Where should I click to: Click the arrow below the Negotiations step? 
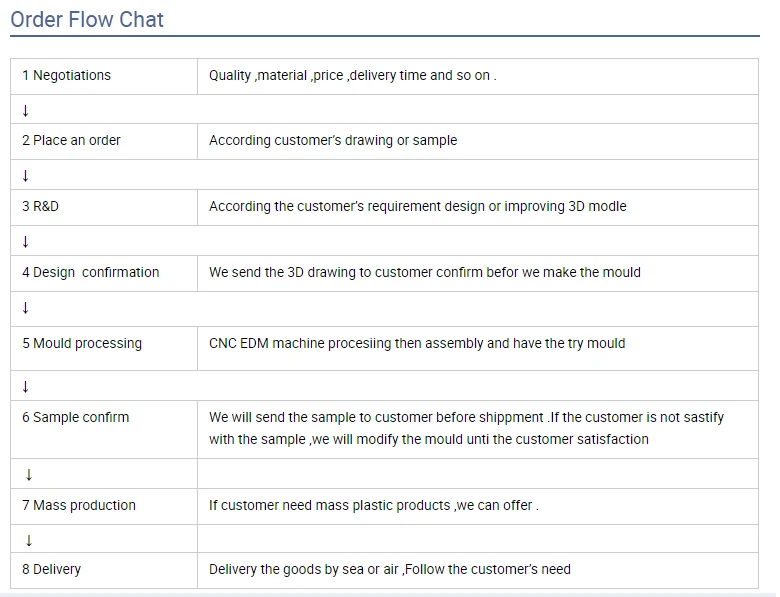25,110
